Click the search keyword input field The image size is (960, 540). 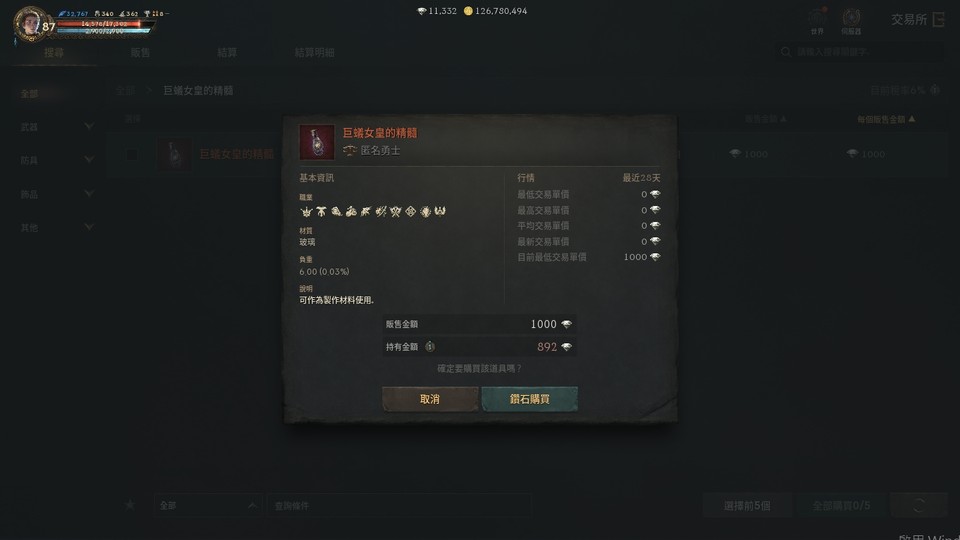point(859,52)
